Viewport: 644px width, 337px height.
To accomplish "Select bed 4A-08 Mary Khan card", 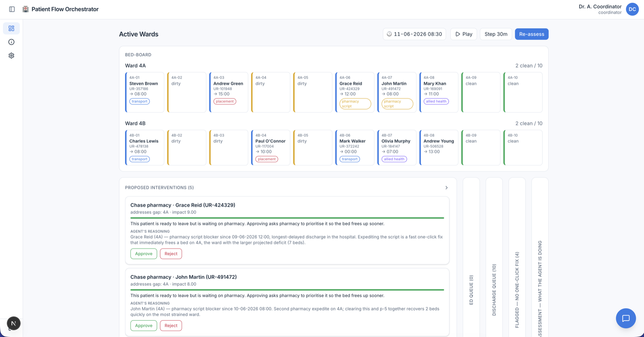I will click(439, 92).
